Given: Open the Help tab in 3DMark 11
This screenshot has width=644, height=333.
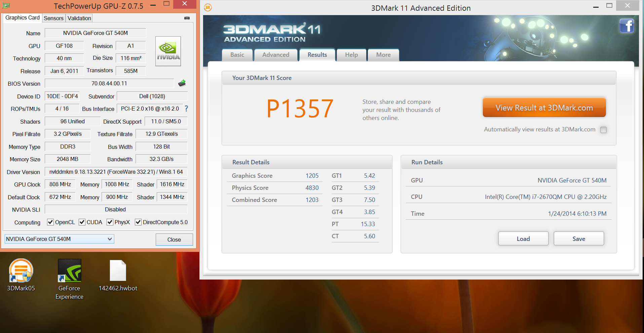Looking at the screenshot, I should pos(351,55).
